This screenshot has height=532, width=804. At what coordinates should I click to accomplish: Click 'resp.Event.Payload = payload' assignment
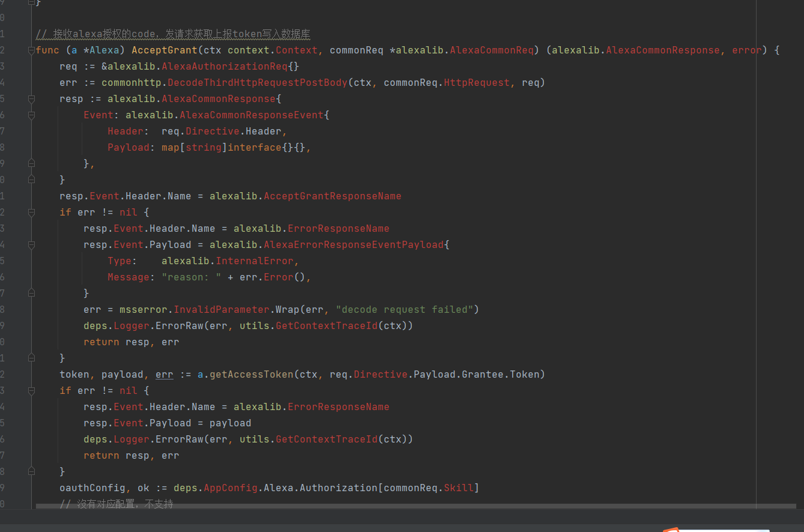(168, 423)
